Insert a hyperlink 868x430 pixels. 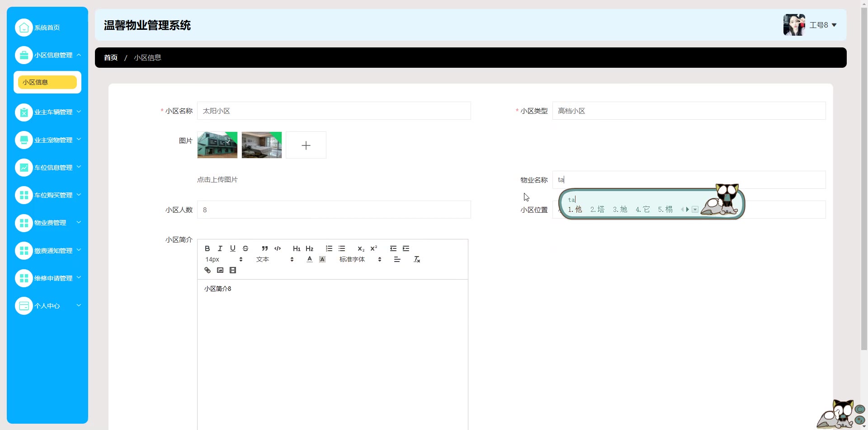208,270
